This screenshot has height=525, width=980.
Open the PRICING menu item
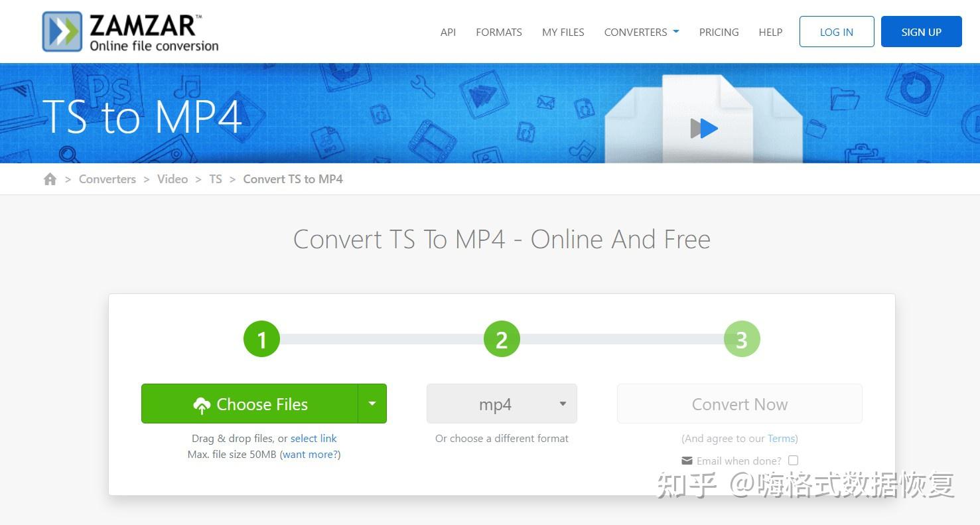click(x=719, y=32)
